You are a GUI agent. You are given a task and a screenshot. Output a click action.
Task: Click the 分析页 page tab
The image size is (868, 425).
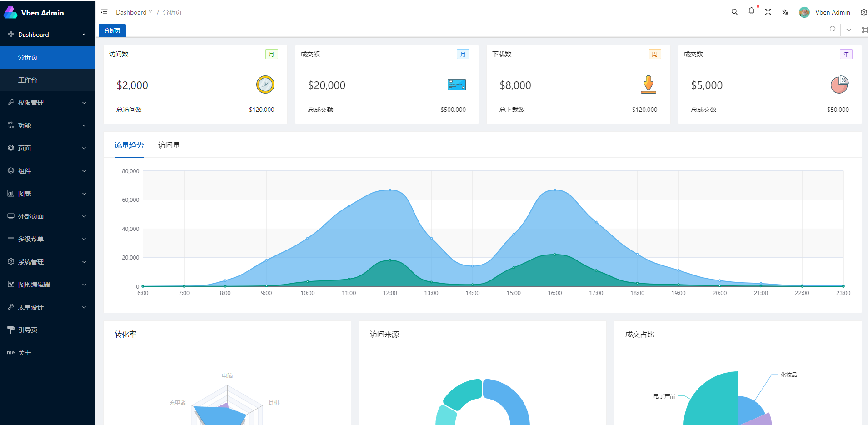coord(112,30)
